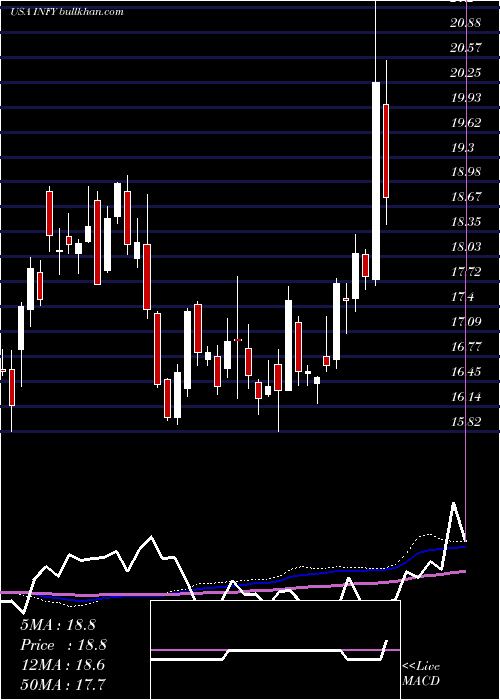Click the 17.09 price axis label
The width and height of the screenshot is (500, 700).
tap(466, 321)
